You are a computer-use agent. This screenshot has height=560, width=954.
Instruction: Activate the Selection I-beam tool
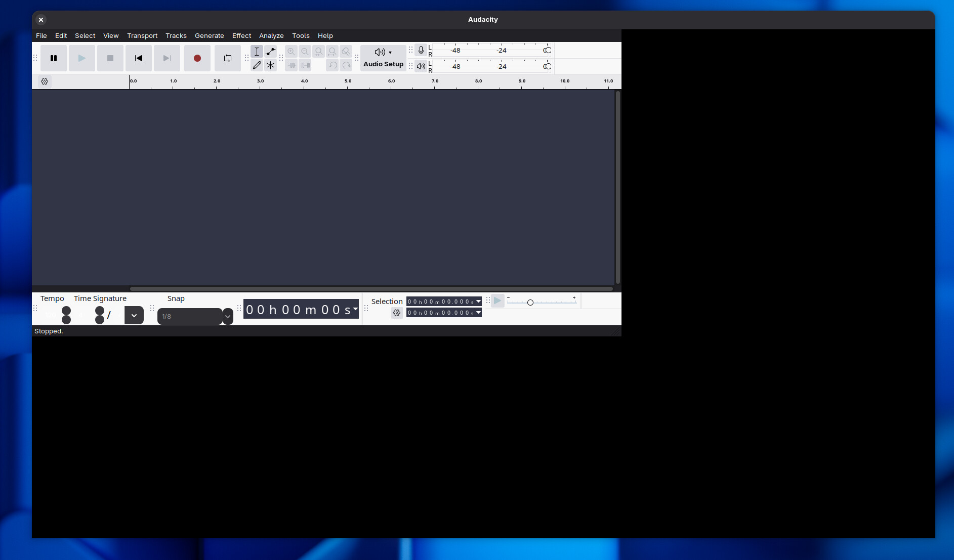tap(257, 52)
